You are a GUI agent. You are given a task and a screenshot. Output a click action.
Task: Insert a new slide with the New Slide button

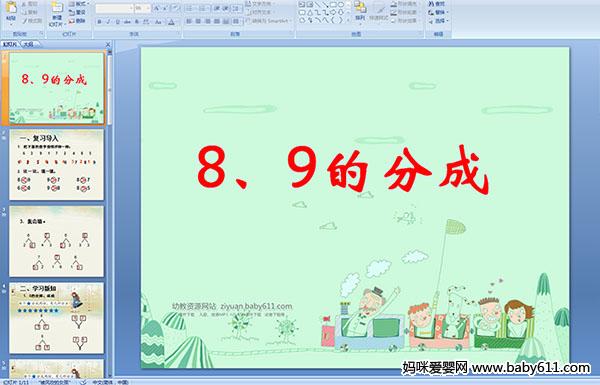click(57, 13)
